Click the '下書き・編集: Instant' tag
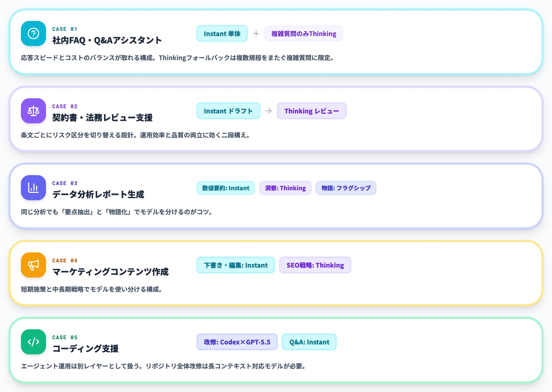Image resolution: width=552 pixels, height=392 pixels. coord(236,265)
